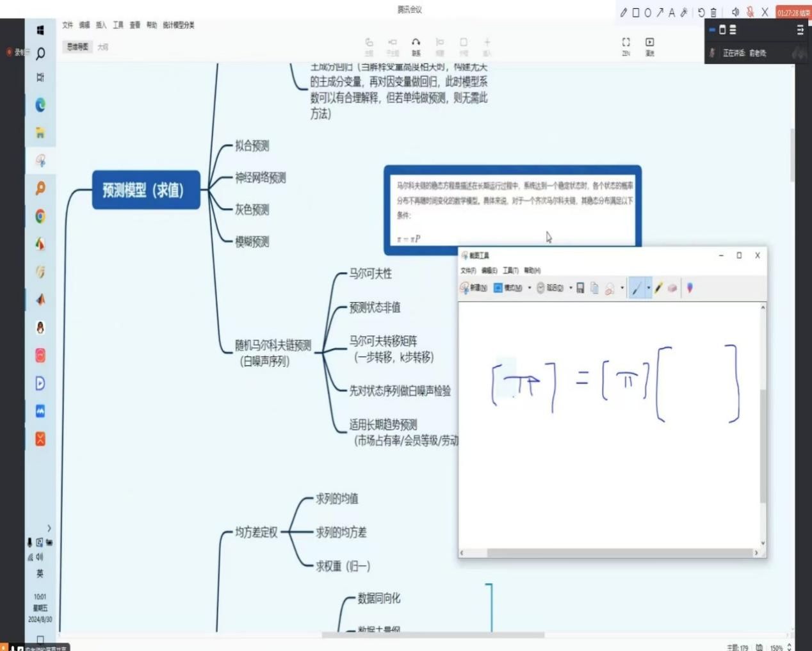Image resolution: width=812 pixels, height=651 pixels.
Task: Select the 拟合预测 node
Action: (252, 146)
